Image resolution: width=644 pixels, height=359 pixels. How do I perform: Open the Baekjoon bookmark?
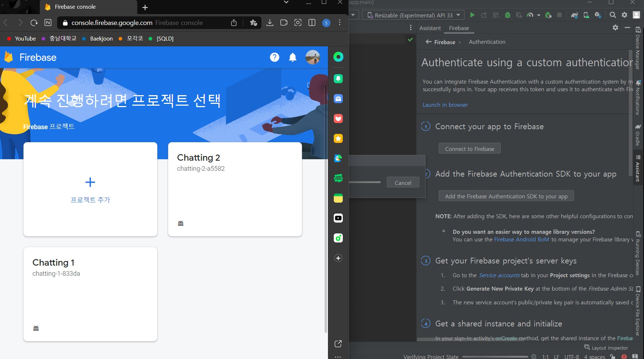tap(98, 38)
